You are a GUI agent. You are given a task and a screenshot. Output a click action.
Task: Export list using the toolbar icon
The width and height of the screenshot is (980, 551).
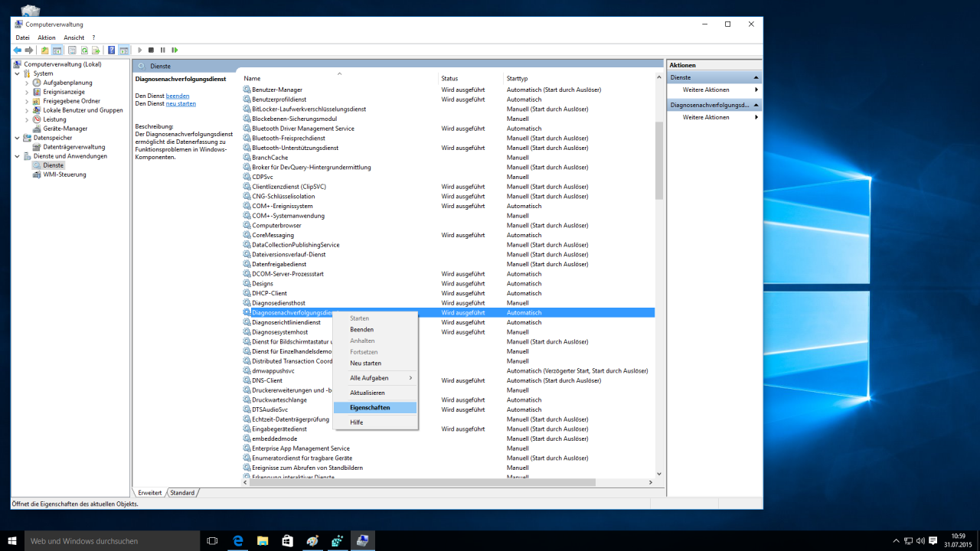pos(96,50)
